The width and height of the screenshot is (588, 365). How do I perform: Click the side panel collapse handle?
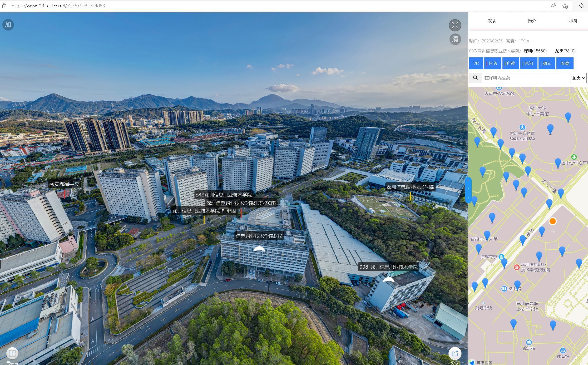click(x=468, y=190)
